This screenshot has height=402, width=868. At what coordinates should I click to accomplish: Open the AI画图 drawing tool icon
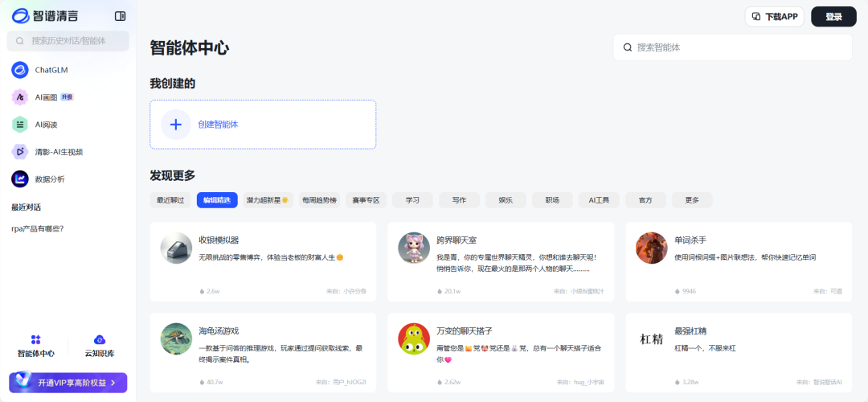point(20,97)
